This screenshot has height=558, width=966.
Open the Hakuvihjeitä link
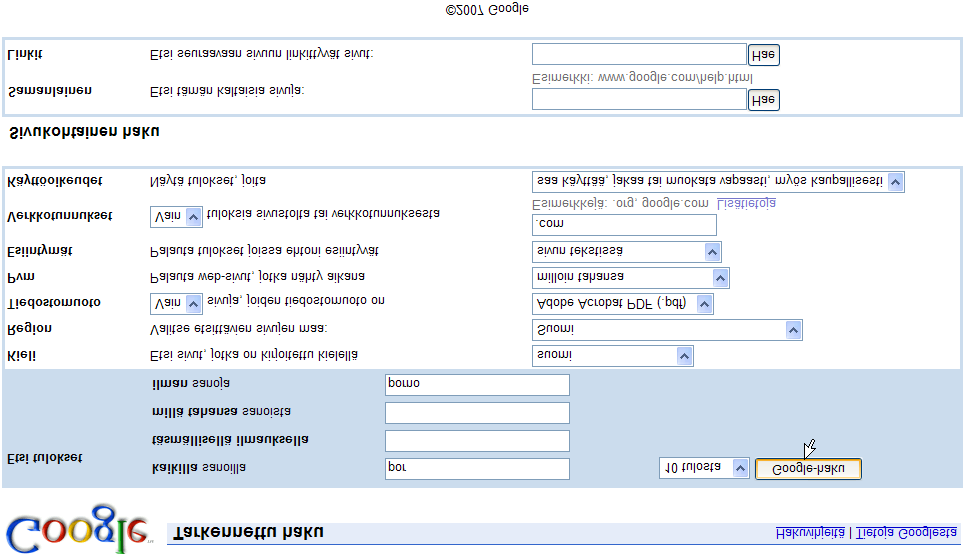point(810,532)
